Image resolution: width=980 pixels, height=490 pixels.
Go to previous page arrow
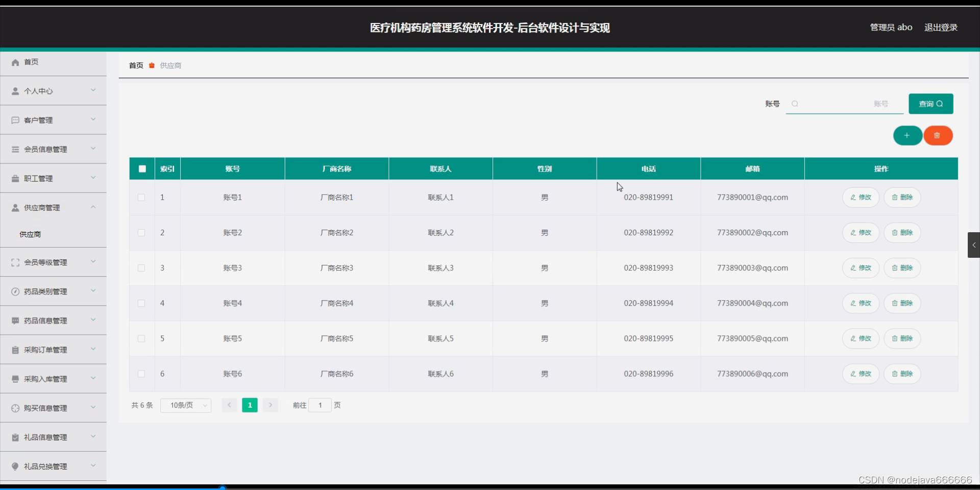tap(229, 405)
